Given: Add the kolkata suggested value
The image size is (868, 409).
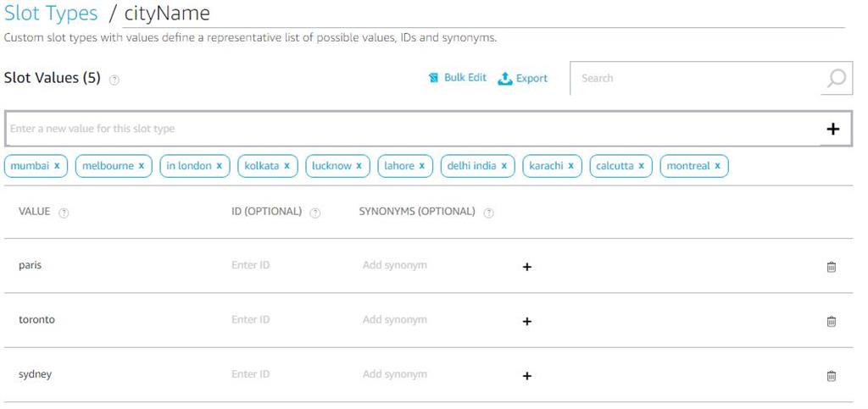Looking at the screenshot, I should 261,166.
